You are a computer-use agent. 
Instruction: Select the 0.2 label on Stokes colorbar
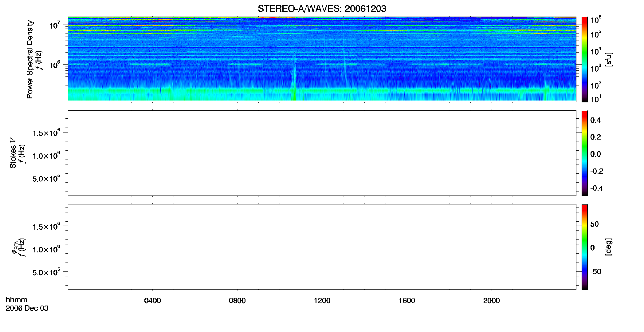[x=595, y=137]
